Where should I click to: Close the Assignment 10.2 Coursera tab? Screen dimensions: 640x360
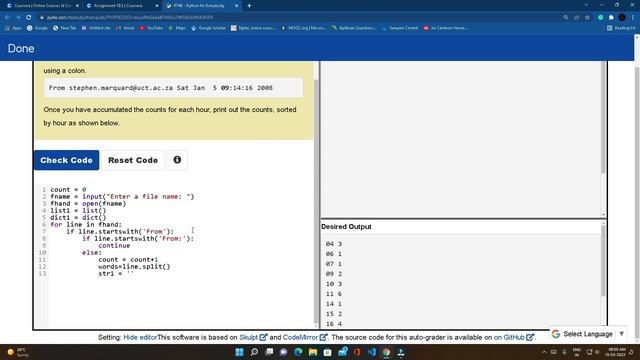pos(157,6)
